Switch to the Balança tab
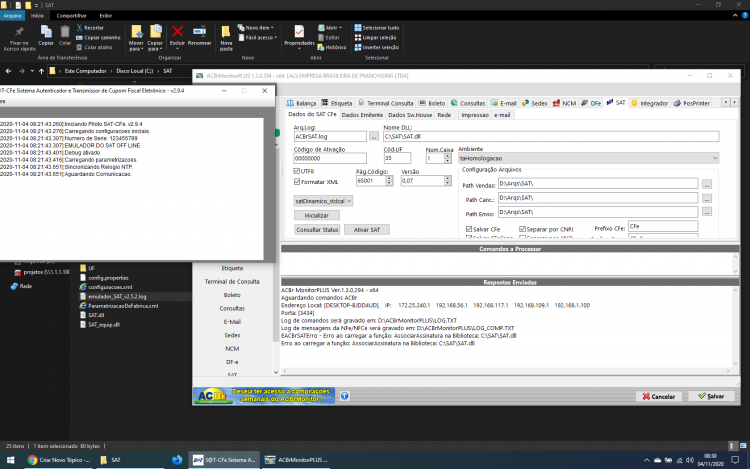This screenshot has height=469, width=750. point(301,103)
